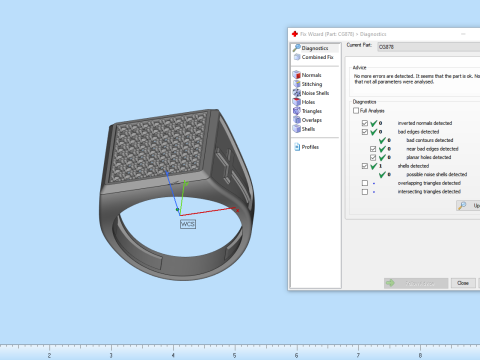Select the Holes fixing page
The image size is (480, 360).
tap(304, 102)
